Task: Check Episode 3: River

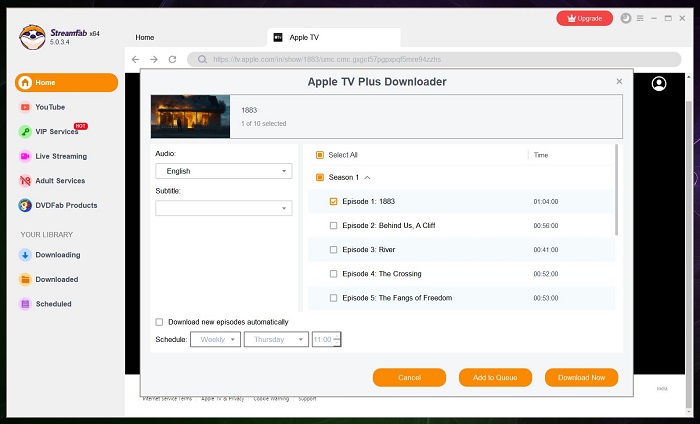Action: tap(333, 249)
